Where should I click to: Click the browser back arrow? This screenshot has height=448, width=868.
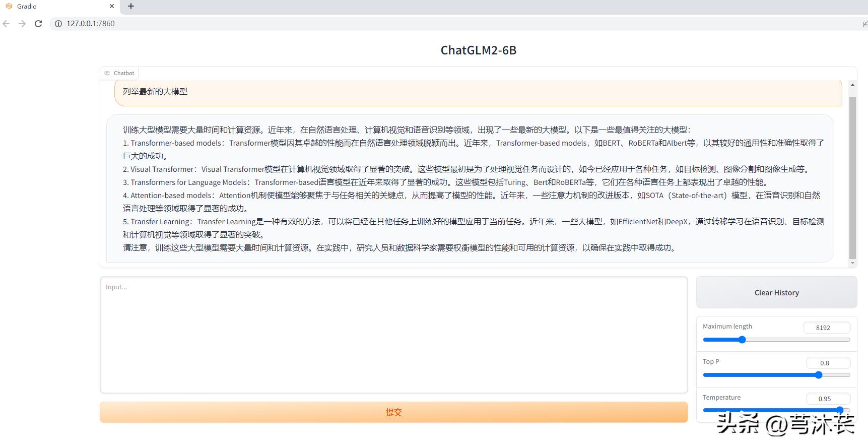[x=6, y=24]
